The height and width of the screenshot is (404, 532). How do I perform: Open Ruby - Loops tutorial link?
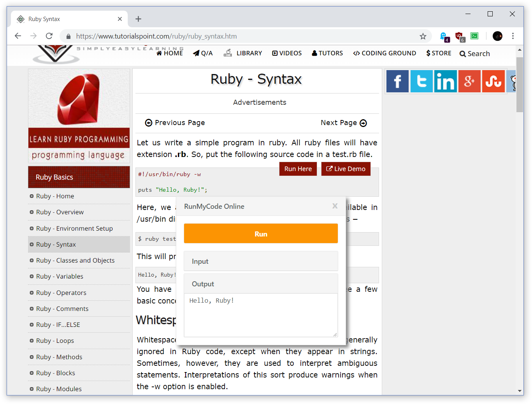[x=55, y=340]
